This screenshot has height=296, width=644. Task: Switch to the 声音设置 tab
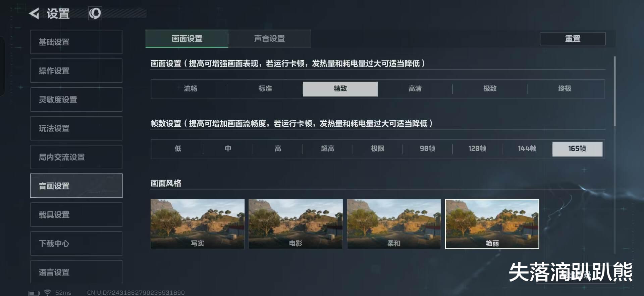[269, 39]
